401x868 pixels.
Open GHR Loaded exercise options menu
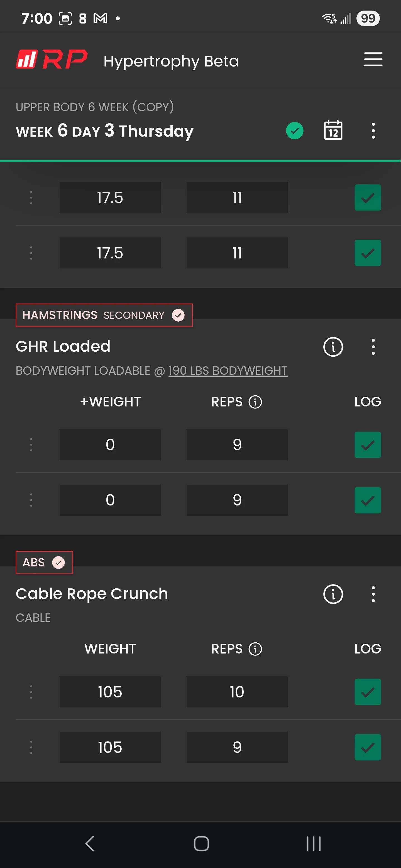coord(373,347)
